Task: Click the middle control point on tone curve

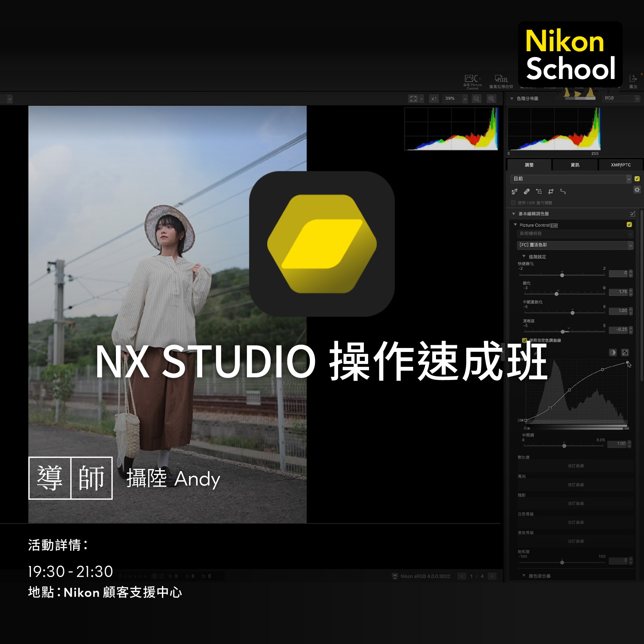Action: [569, 390]
